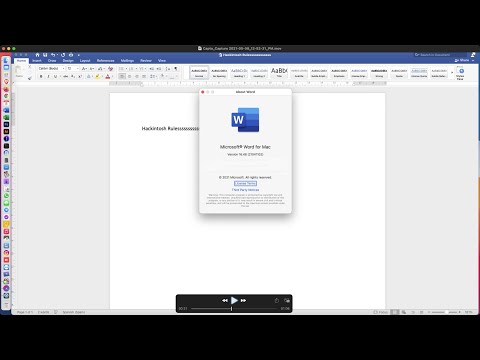The width and height of the screenshot is (480, 360).
Task: Click the Clear Formatting icon
Action: point(110,68)
